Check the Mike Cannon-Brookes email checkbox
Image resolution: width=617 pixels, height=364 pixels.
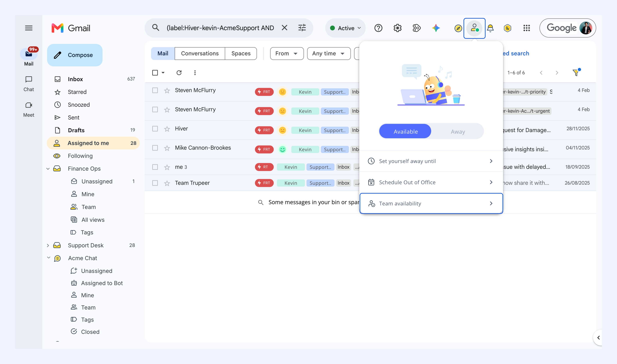point(155,148)
